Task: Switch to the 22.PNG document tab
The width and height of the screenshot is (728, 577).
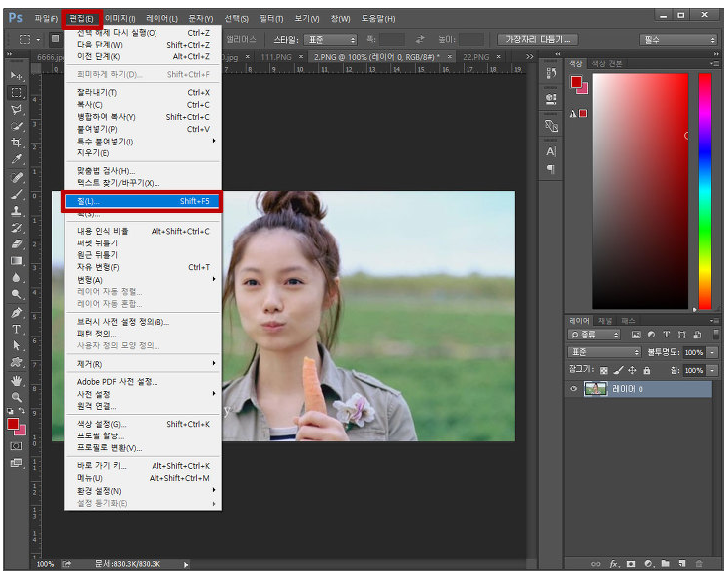Action: coord(475,57)
